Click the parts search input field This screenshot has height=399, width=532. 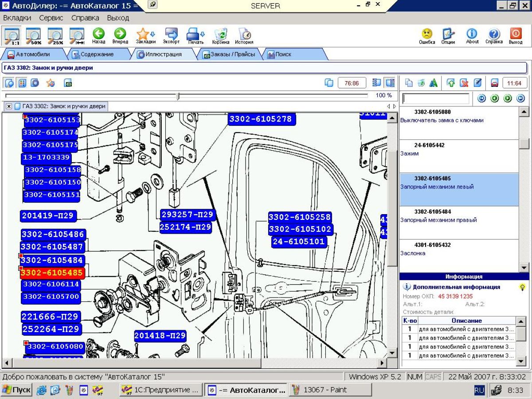(435, 98)
